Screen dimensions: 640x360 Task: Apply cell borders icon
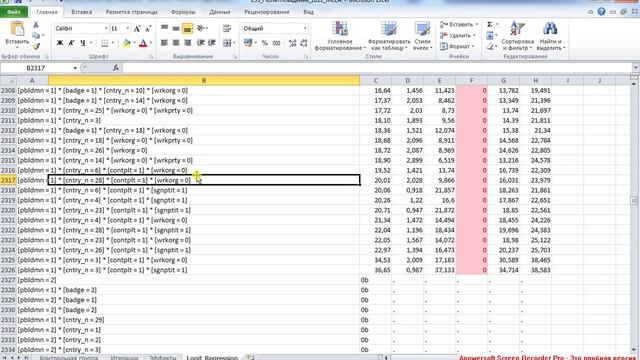tap(104, 43)
